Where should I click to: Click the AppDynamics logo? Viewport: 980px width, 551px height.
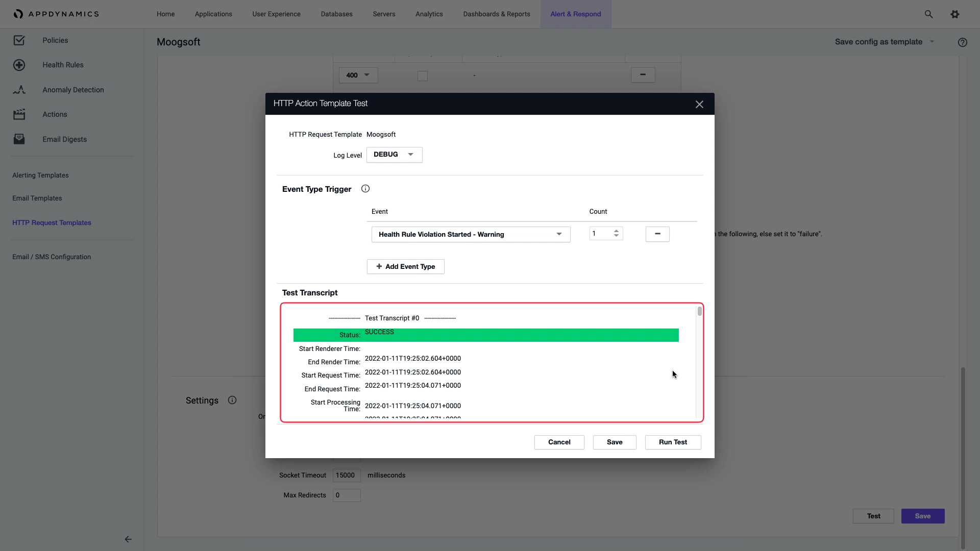pos(56,14)
